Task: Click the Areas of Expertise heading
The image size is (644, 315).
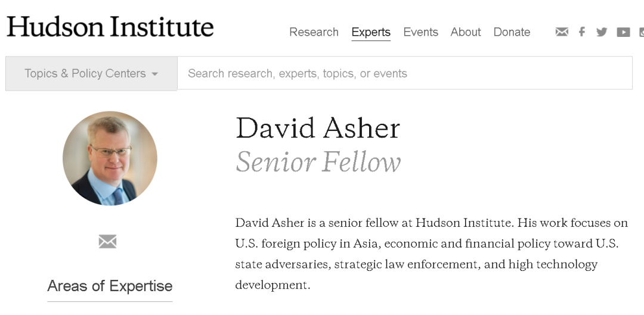Action: 110,286
